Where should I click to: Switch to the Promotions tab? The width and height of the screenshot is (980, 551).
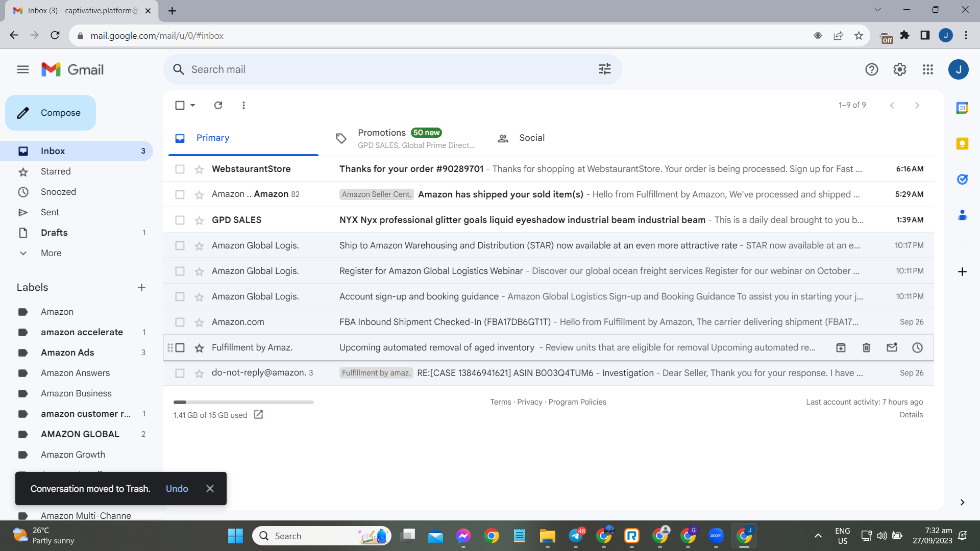click(x=404, y=138)
